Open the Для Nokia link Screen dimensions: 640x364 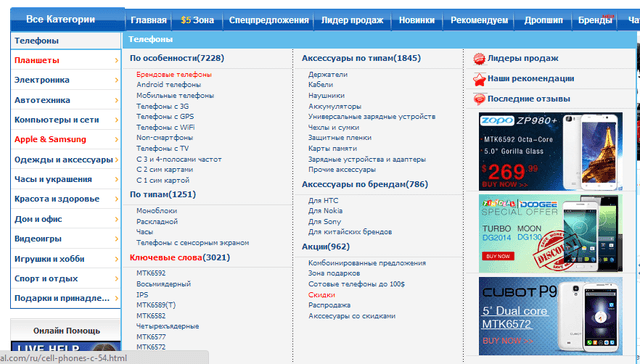click(325, 211)
